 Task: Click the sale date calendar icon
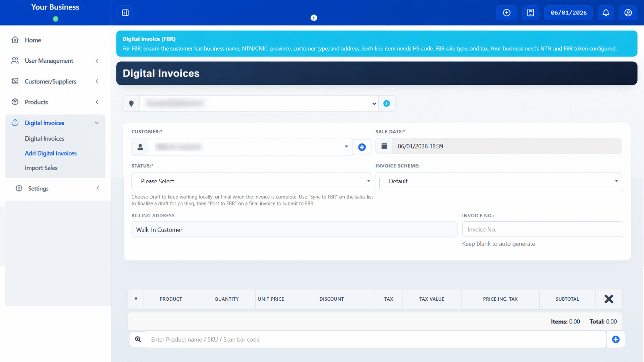384,146
